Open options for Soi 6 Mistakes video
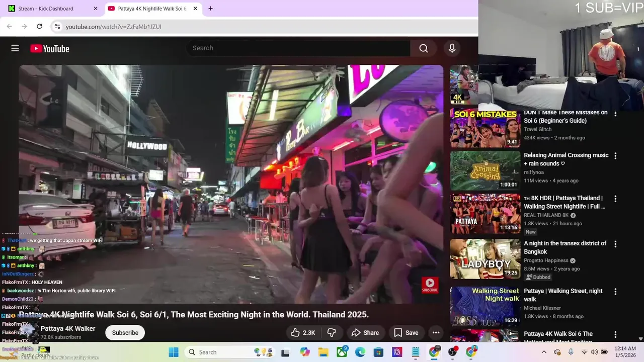The height and width of the screenshot is (362, 644). pos(615,114)
